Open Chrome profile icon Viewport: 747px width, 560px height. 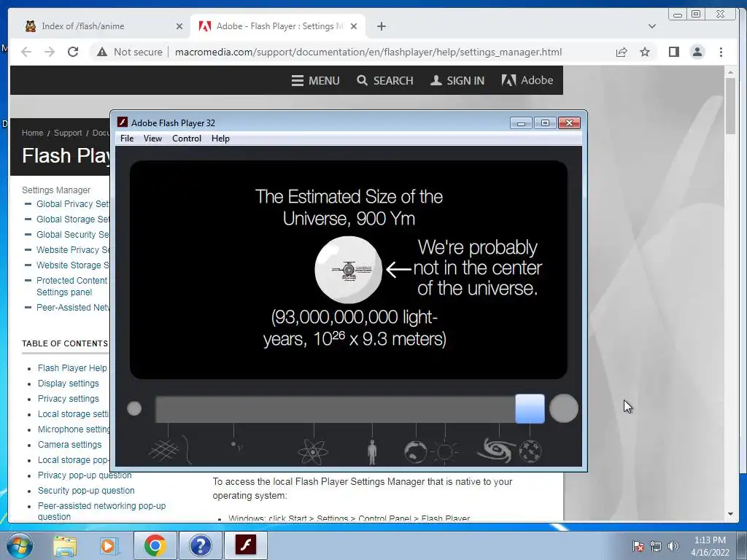pyautogui.click(x=697, y=52)
